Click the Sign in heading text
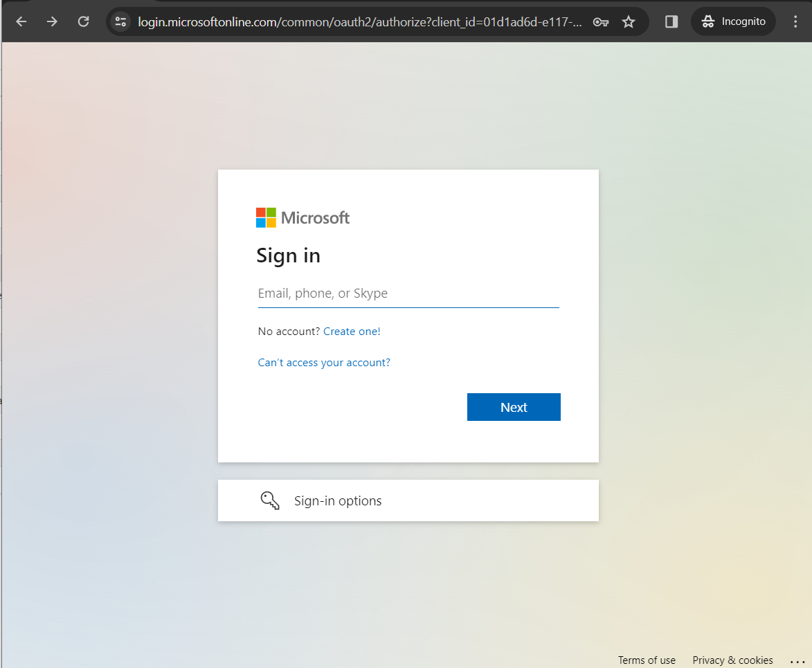Viewport: 812px width, 668px height. tap(289, 256)
